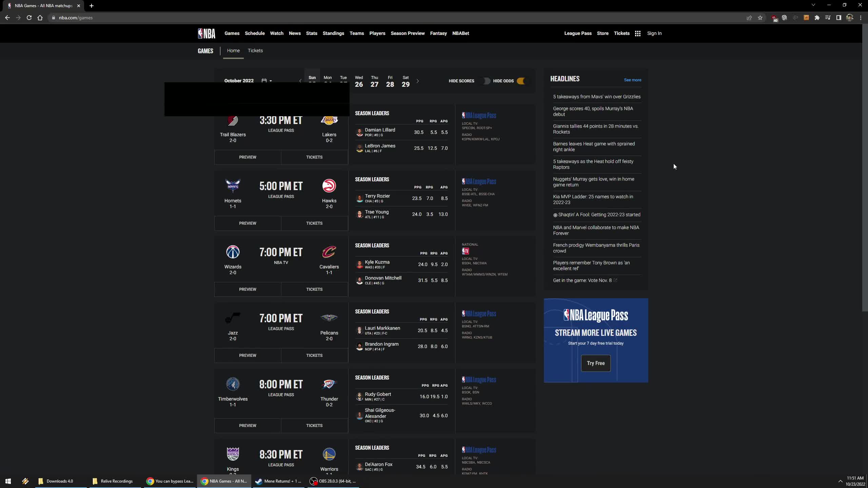Viewport: 868px width, 488px height.
Task: Click the Wizards team logo
Action: (233, 252)
